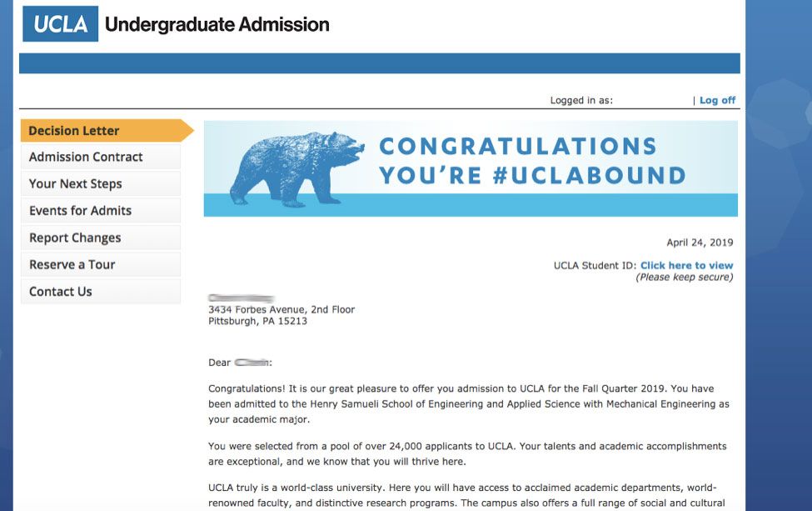The width and height of the screenshot is (812, 511).
Task: Click the Congratulations You're #UCLABound banner text
Action: click(x=531, y=161)
